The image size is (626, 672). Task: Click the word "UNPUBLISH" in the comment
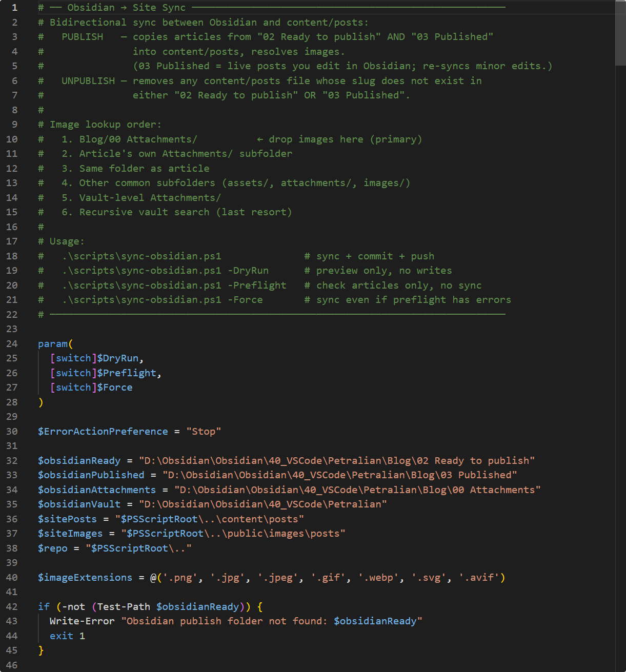[88, 80]
